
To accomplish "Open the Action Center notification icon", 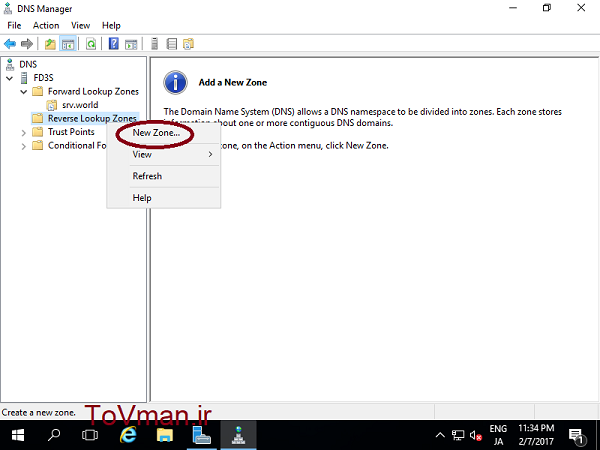I will pyautogui.click(x=576, y=435).
